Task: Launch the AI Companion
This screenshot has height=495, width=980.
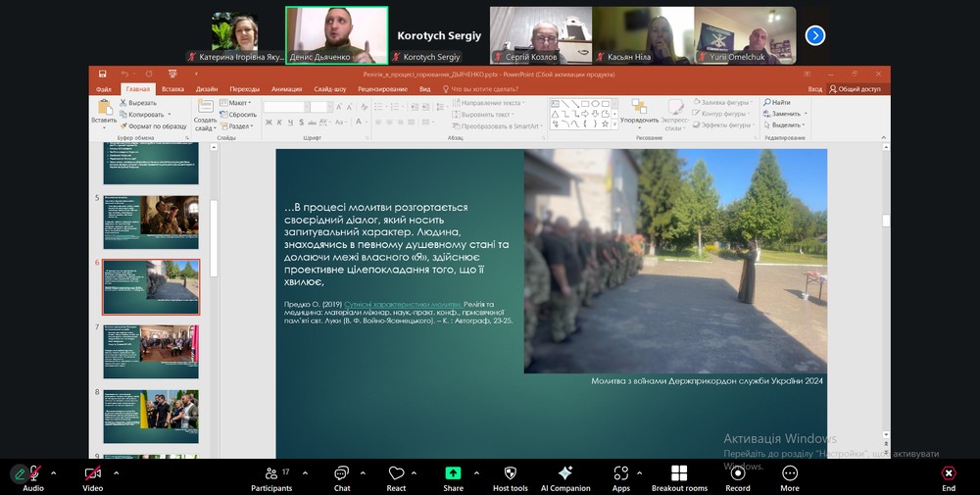Action: pos(565,473)
